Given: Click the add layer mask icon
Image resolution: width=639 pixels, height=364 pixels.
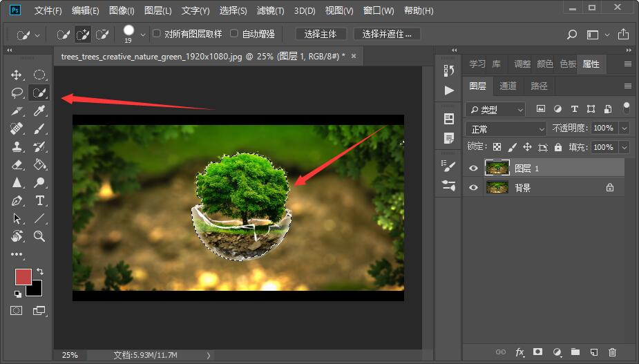Looking at the screenshot, I should click(x=538, y=352).
